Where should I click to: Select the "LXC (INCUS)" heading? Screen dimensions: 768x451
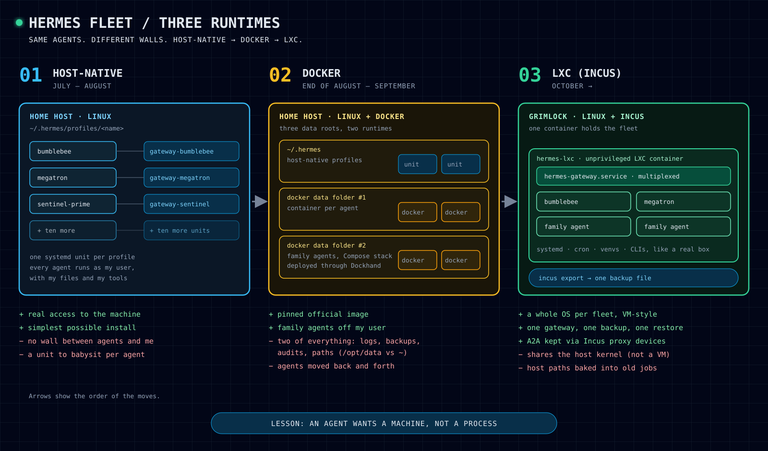coord(586,73)
